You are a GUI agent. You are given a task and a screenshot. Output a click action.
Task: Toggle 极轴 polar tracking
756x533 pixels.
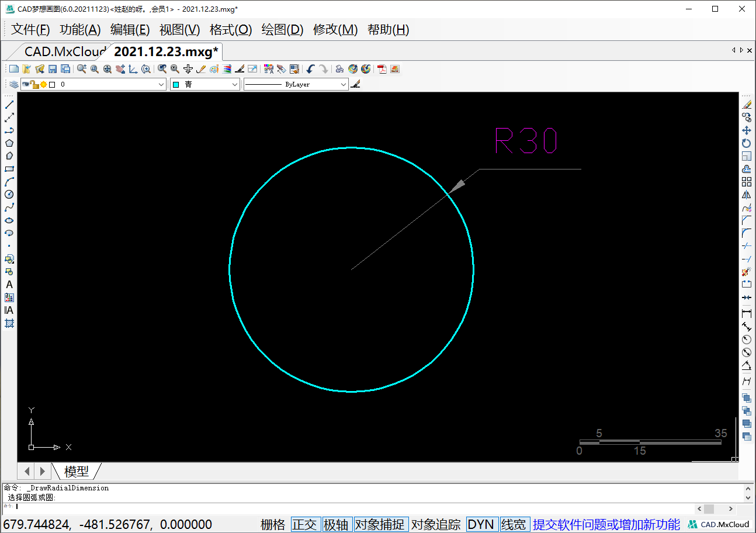tap(337, 524)
